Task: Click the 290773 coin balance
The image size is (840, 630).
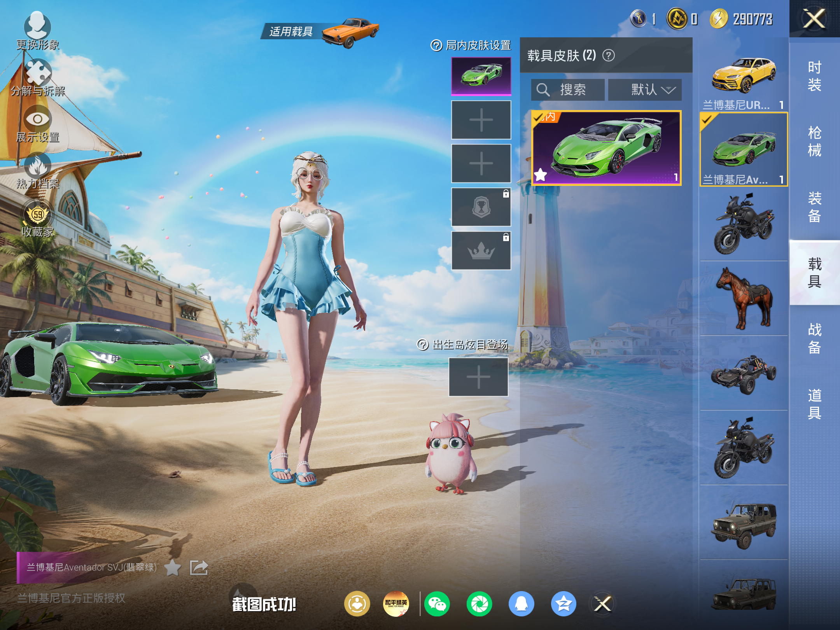Action: pos(752,19)
